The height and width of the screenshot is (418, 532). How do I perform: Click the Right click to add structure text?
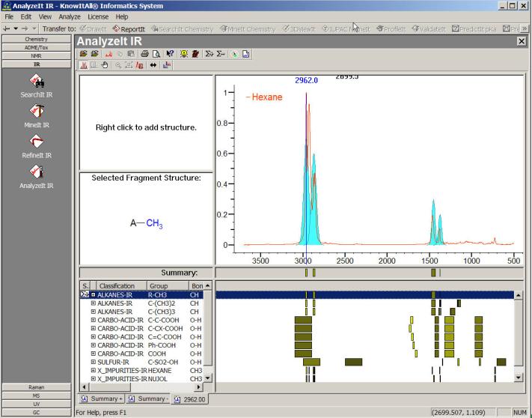click(146, 127)
